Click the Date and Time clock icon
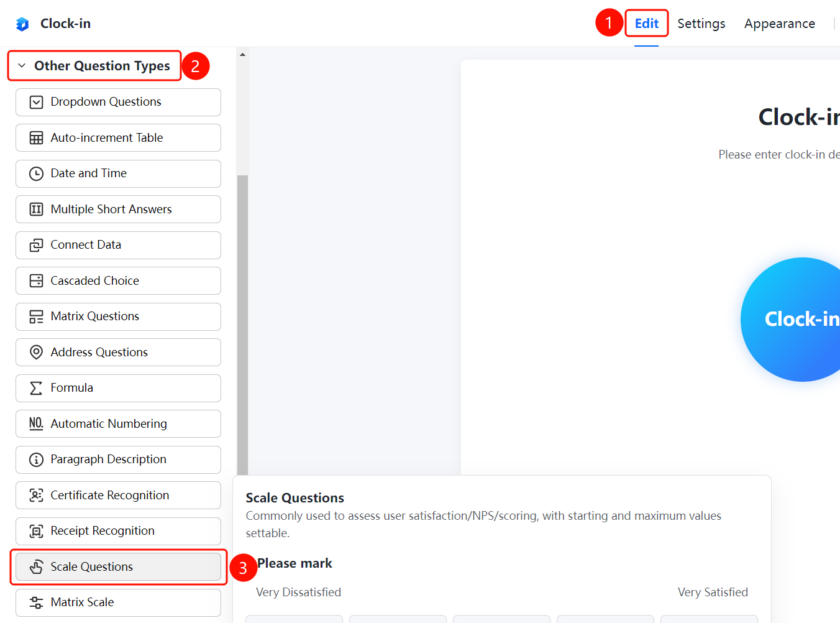840x623 pixels. 37,173
